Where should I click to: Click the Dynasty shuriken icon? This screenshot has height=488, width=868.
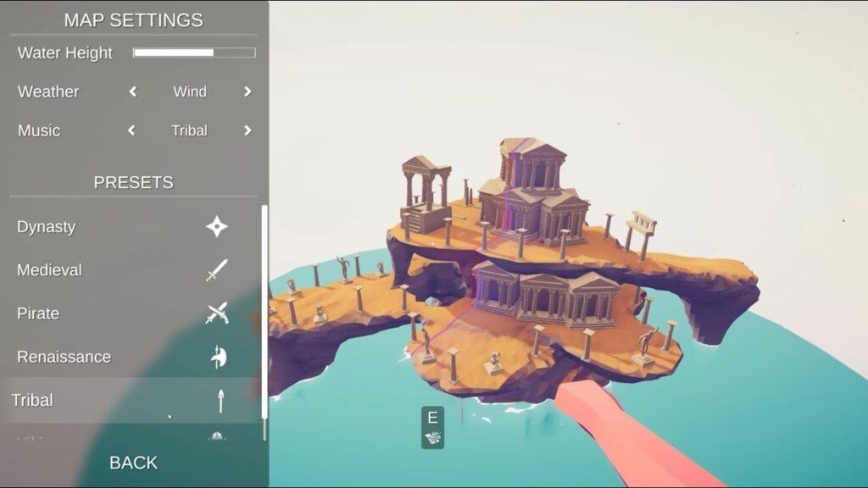pos(217,227)
